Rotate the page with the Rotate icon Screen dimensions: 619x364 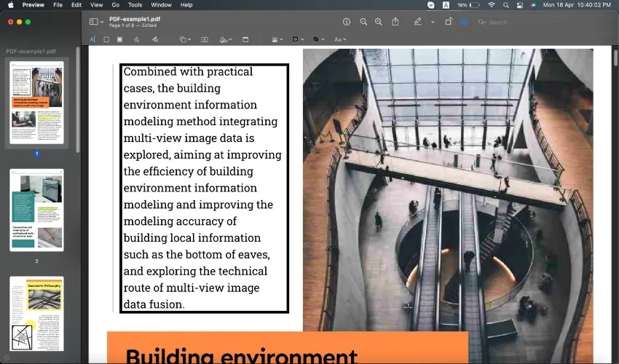pyautogui.click(x=449, y=22)
